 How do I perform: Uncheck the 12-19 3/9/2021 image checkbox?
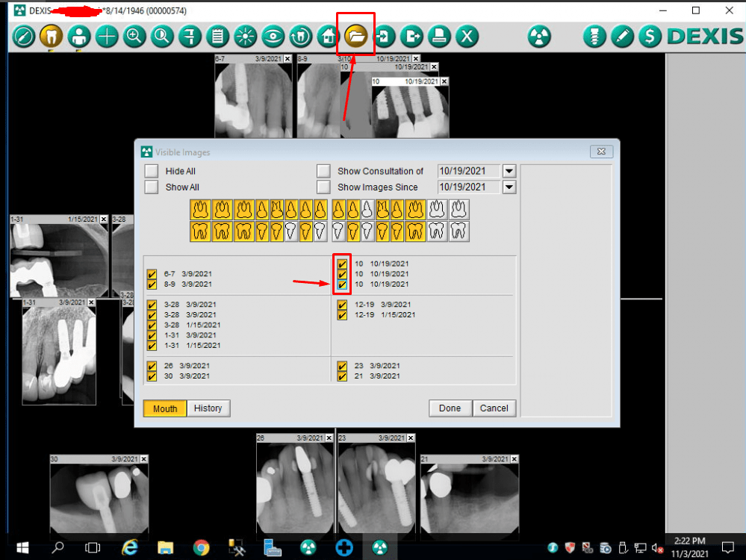(342, 305)
